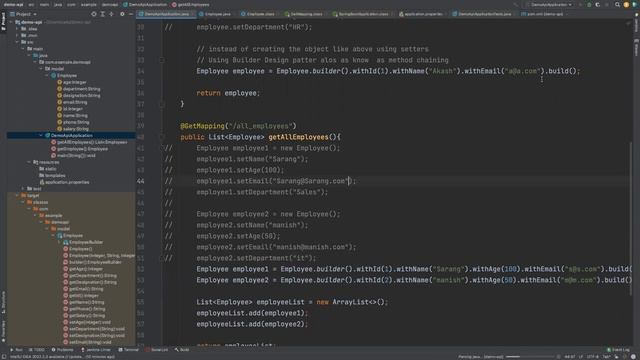Switch to pom.xml (demo-api) editor tab

544,14
